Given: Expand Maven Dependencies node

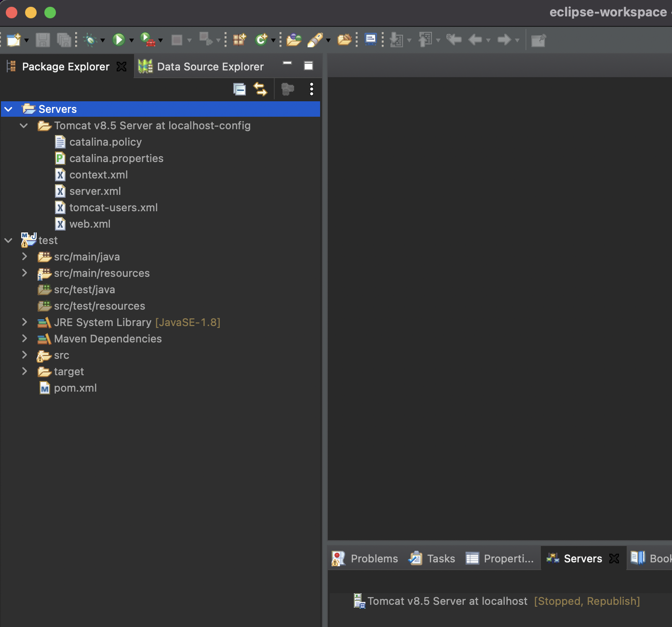Looking at the screenshot, I should click(x=25, y=339).
